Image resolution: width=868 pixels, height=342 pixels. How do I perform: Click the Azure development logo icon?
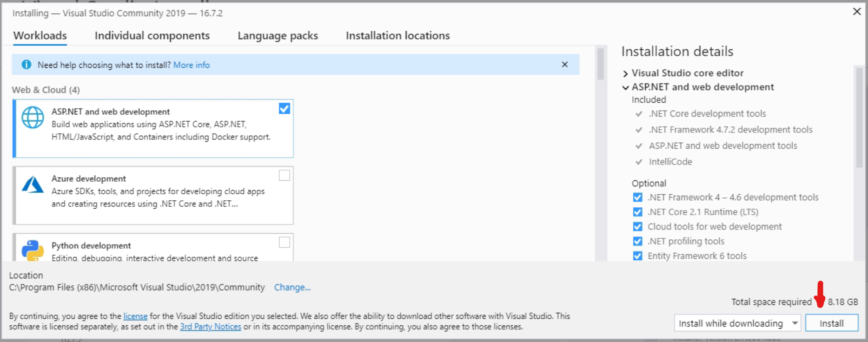[x=33, y=184]
